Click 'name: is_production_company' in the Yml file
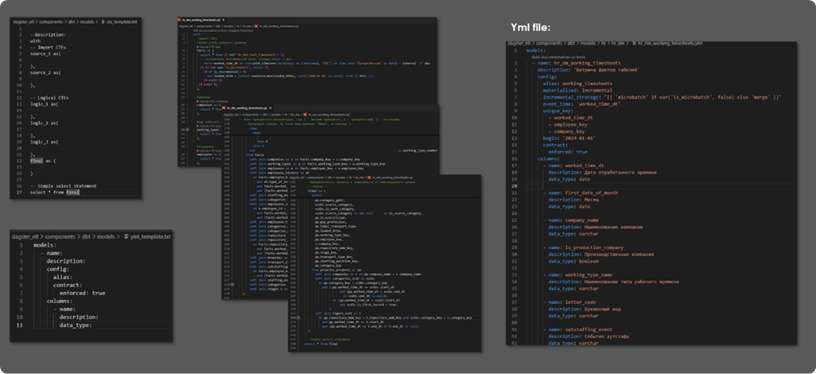The height and width of the screenshot is (374, 816). pyautogui.click(x=586, y=248)
